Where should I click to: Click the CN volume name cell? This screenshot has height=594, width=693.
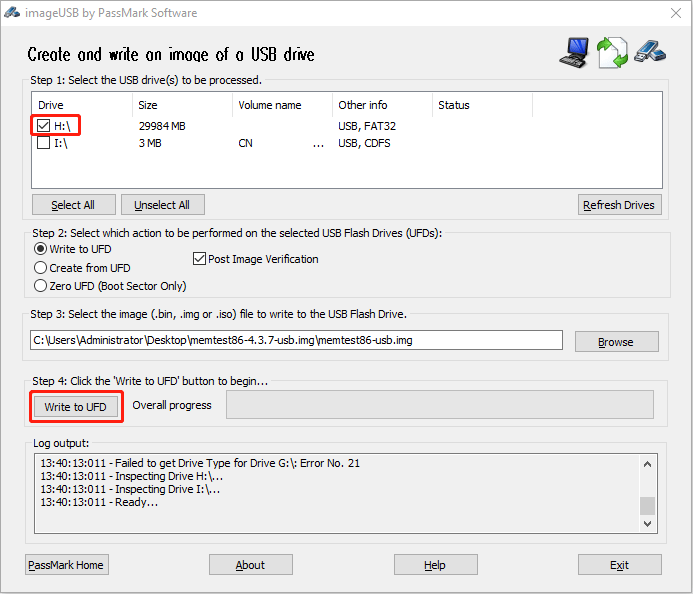click(245, 143)
